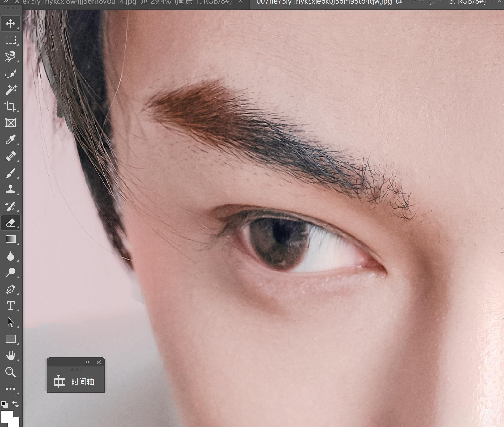Close the floating Timeline panel

coord(99,362)
